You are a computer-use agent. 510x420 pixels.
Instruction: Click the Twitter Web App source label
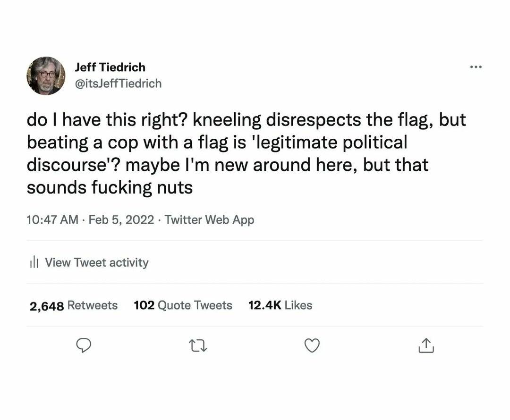point(209,219)
